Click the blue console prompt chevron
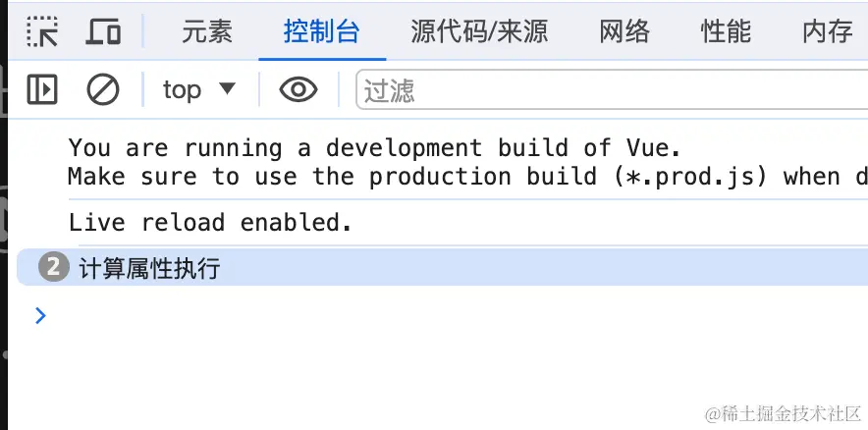Screen dimensions: 868x430 point(40,315)
